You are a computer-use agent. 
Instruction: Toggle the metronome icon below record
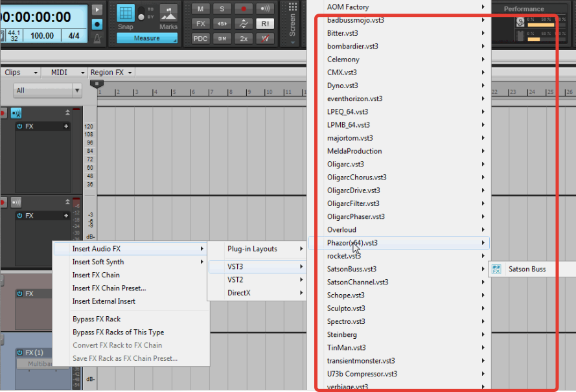(97, 38)
